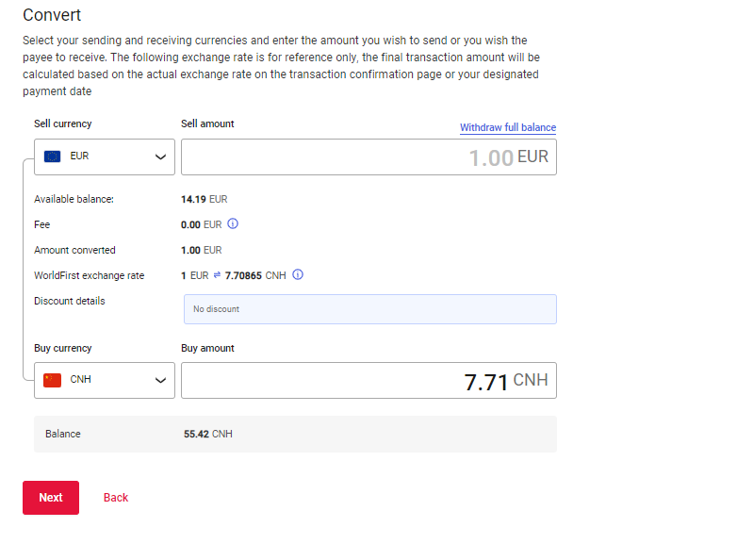Click the Withdraw full balance link
Screen dimensions: 753x560
click(508, 127)
